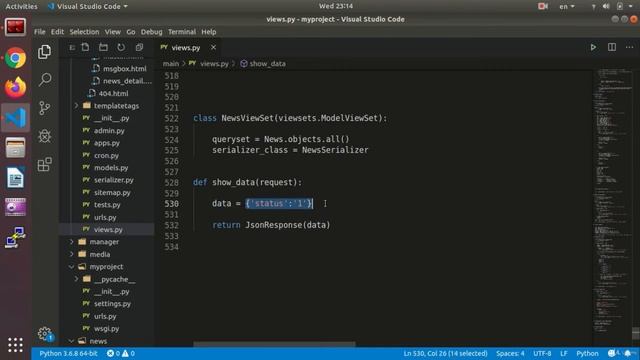640x360 pixels.
Task: Expand the __pycache__ folder
Action: point(114,279)
